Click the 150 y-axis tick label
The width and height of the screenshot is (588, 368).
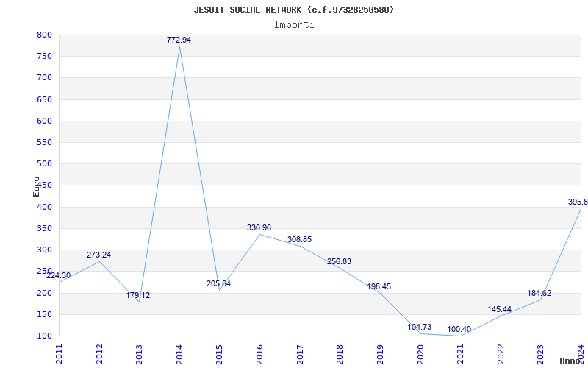click(44, 314)
